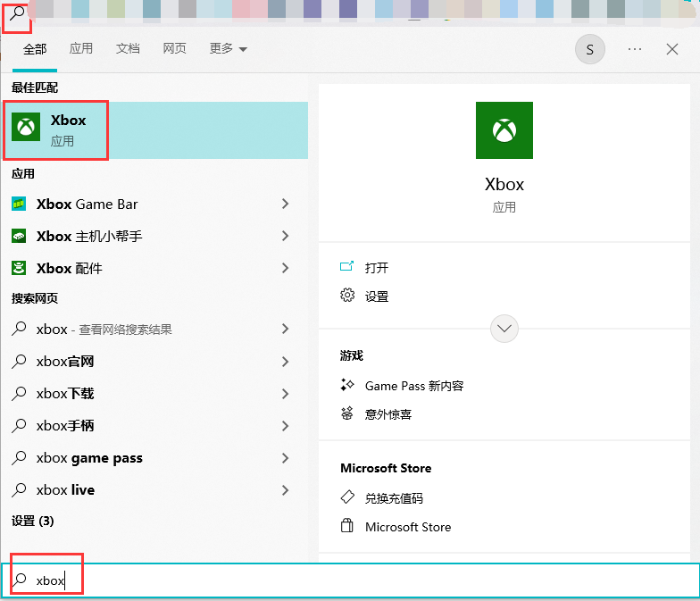700x601 pixels.
Task: Click the 设置 gear icon in preview pane
Action: tap(347, 296)
